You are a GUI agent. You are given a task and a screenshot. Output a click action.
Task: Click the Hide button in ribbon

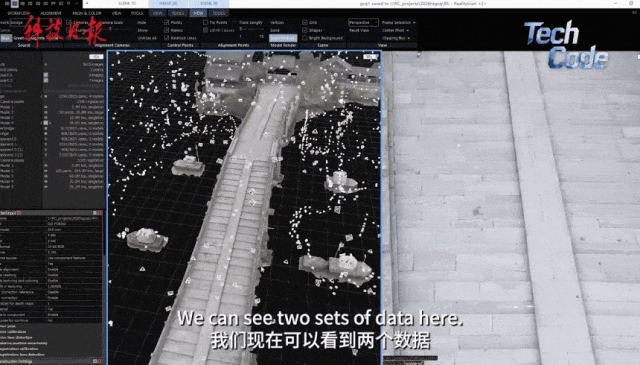[142, 22]
